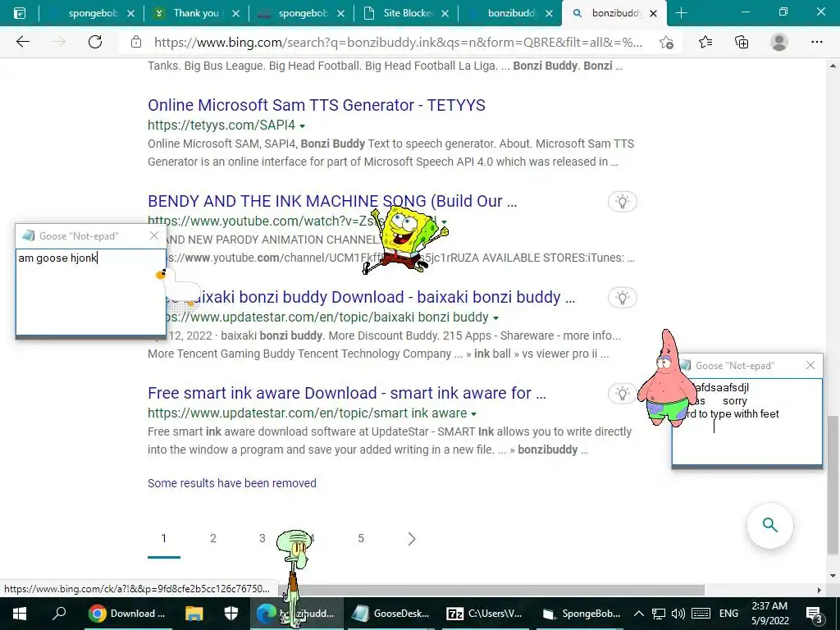840x630 pixels.
Task: Open 7-Zip C:\Users taskbar item
Action: tap(484, 614)
